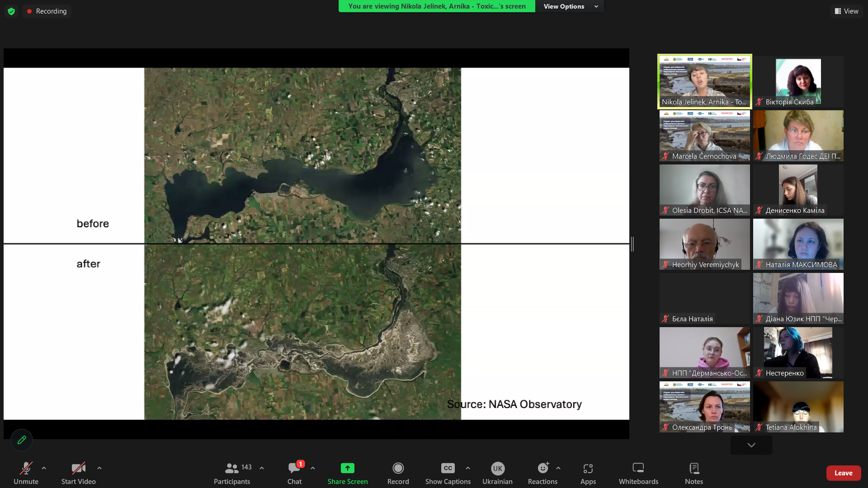The image size is (868, 488).
Task: Unmute your microphone
Action: (26, 473)
